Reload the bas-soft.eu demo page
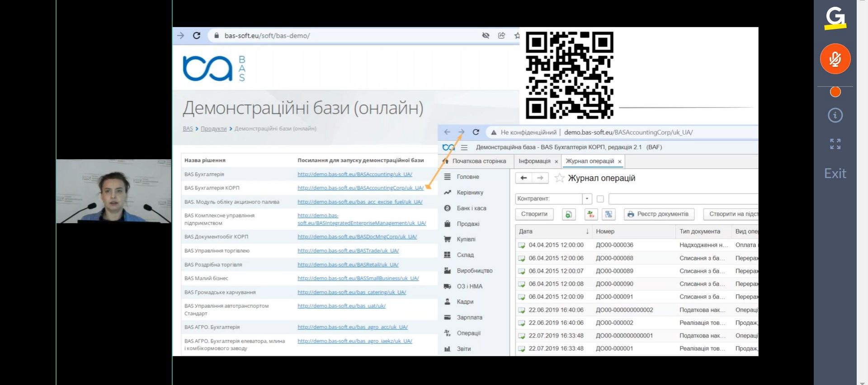The width and height of the screenshot is (868, 385). (197, 36)
